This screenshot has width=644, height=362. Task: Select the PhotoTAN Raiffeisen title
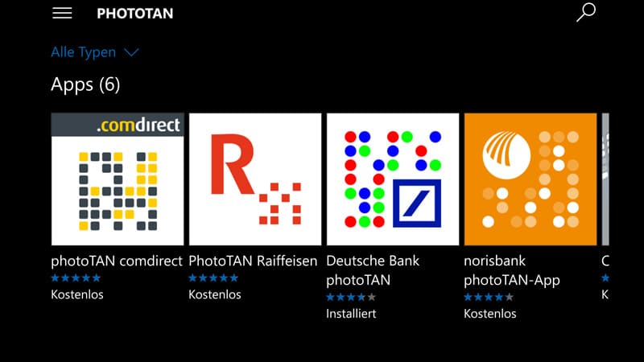253,261
